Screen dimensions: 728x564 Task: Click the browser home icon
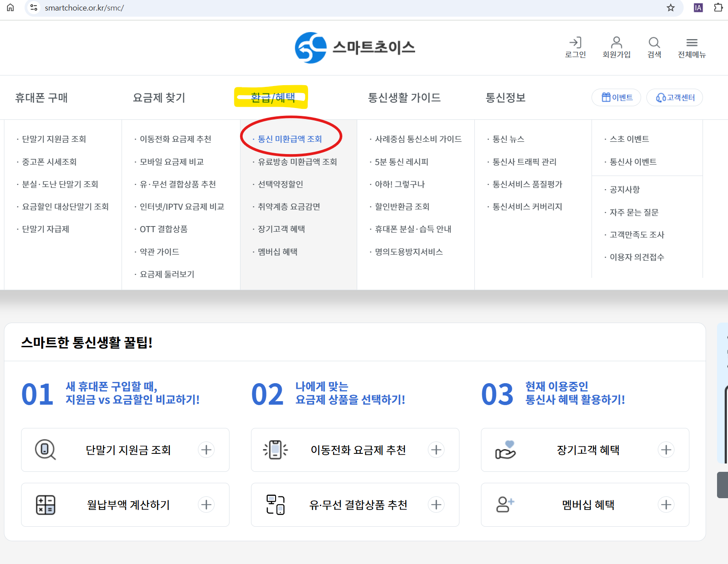coord(10,7)
